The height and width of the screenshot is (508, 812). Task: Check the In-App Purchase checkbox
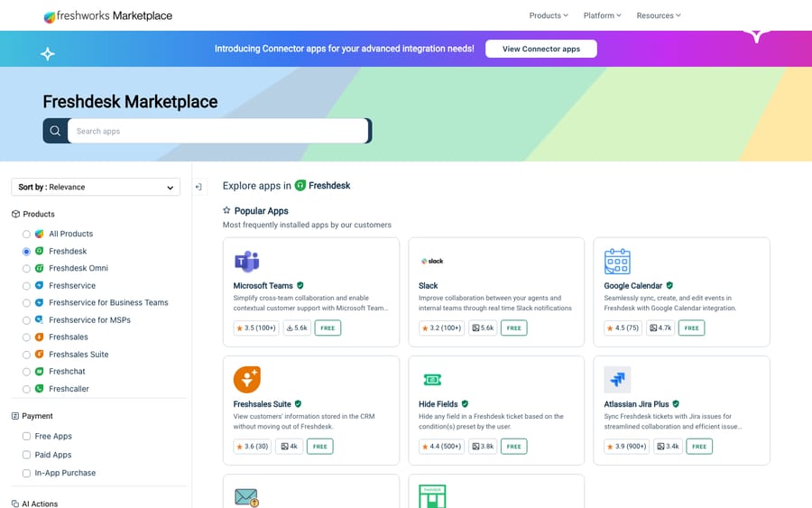(26, 473)
